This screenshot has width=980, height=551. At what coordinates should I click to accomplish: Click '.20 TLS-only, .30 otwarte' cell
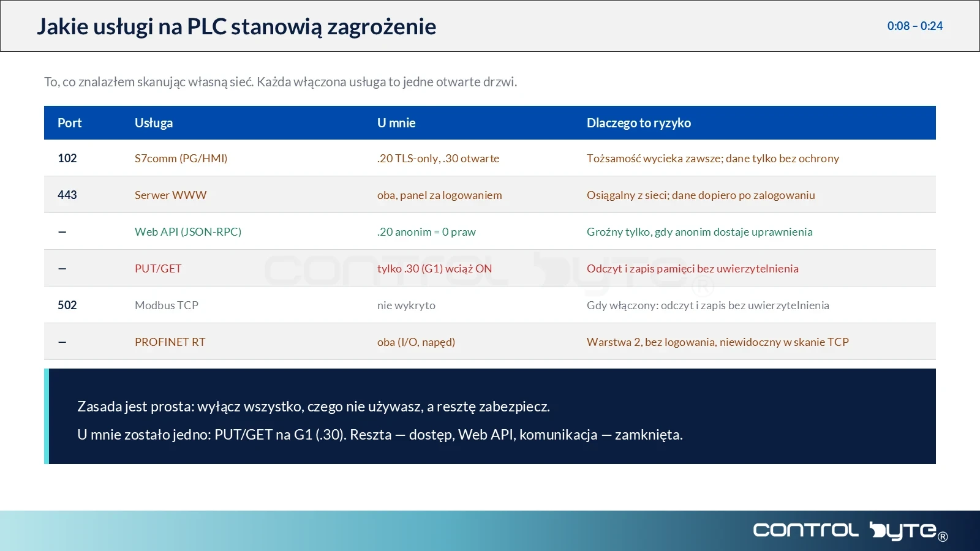click(438, 158)
